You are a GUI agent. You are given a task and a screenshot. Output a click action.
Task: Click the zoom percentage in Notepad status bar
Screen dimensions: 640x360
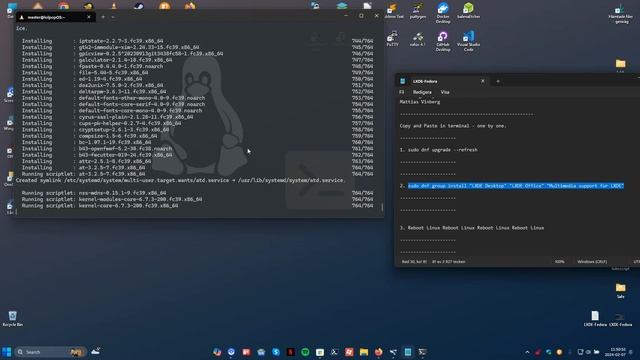click(x=560, y=262)
